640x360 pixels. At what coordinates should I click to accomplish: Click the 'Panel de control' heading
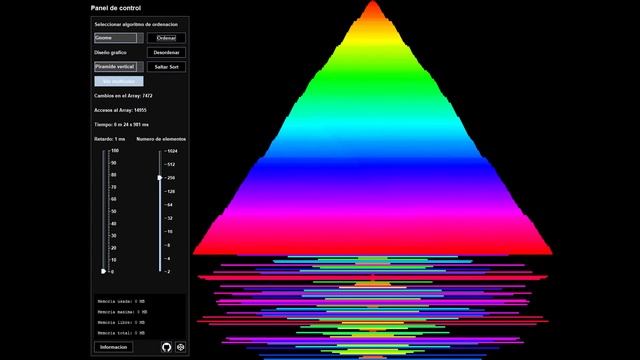point(116,8)
